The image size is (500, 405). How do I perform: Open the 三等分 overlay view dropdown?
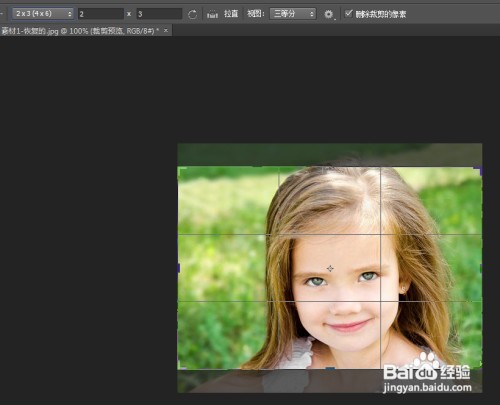point(293,14)
